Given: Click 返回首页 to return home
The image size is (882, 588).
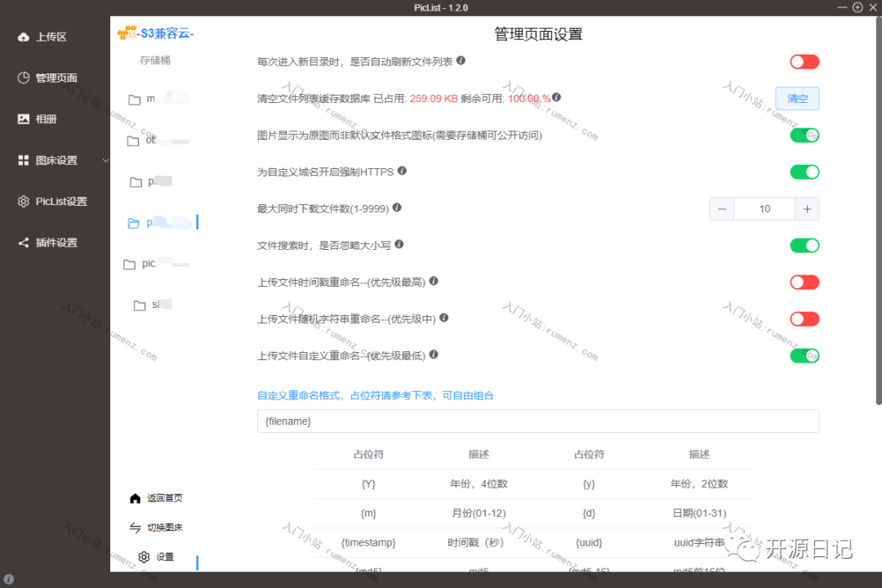Looking at the screenshot, I should pos(165,498).
